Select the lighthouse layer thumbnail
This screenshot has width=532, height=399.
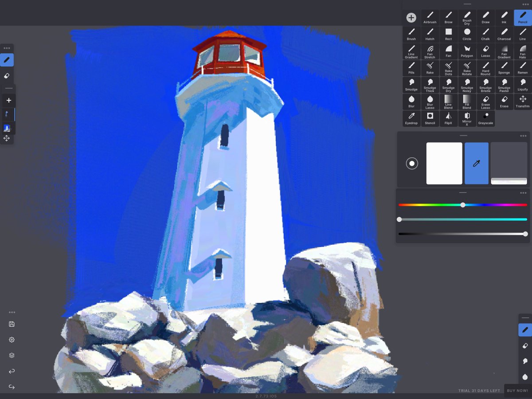pos(7,128)
